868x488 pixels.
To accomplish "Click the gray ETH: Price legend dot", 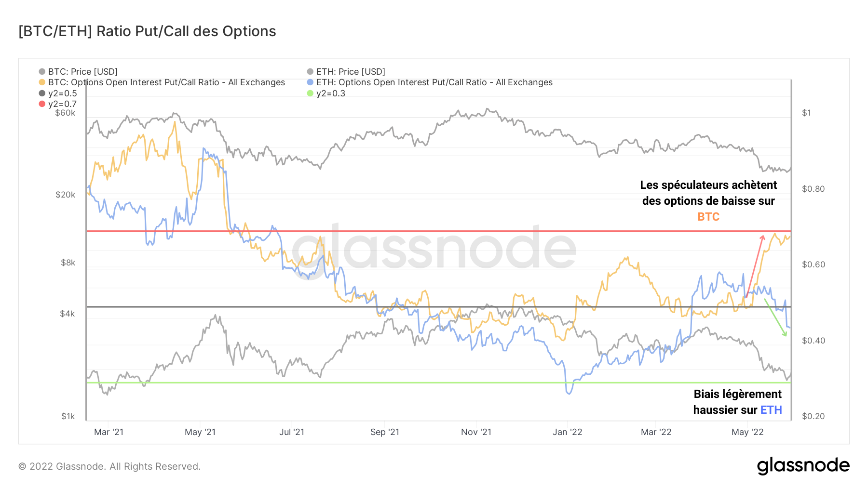I will click(310, 72).
